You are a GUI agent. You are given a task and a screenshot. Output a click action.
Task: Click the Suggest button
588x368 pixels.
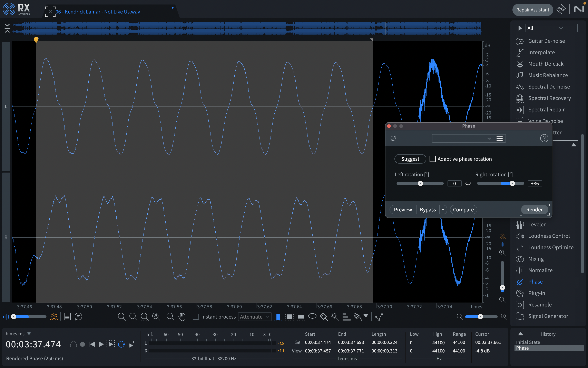pyautogui.click(x=410, y=159)
